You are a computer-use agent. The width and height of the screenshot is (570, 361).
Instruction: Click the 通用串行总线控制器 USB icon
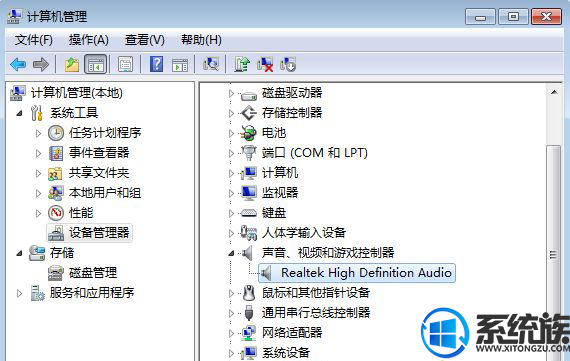click(249, 313)
